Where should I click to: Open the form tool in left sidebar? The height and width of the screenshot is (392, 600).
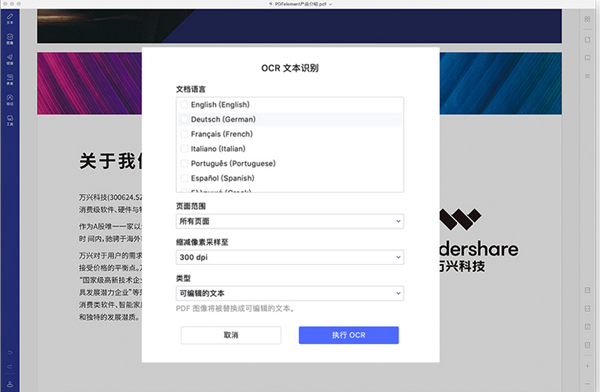pos(10,79)
